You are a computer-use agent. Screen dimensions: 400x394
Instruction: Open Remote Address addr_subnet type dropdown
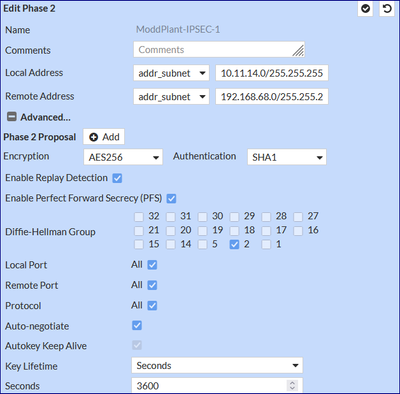click(171, 97)
